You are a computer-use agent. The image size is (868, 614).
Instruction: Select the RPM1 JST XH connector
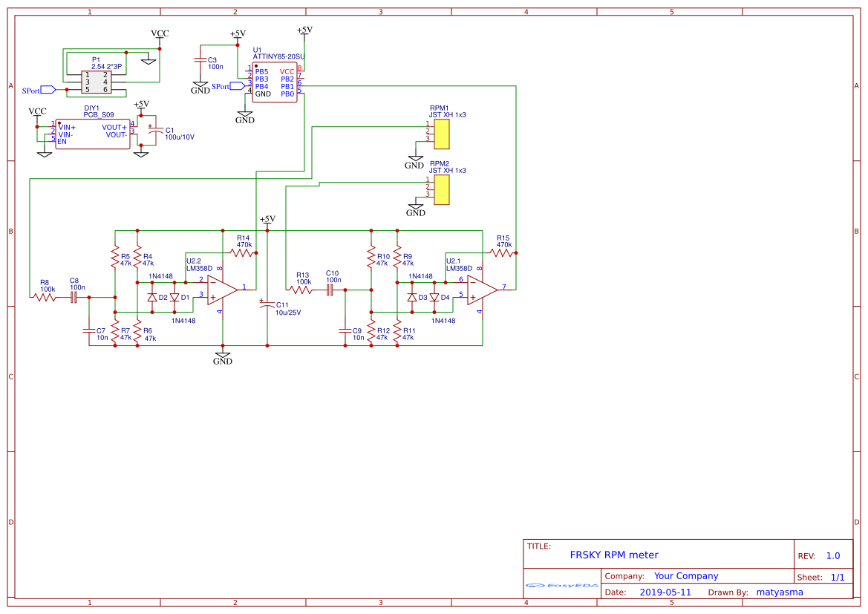click(443, 134)
